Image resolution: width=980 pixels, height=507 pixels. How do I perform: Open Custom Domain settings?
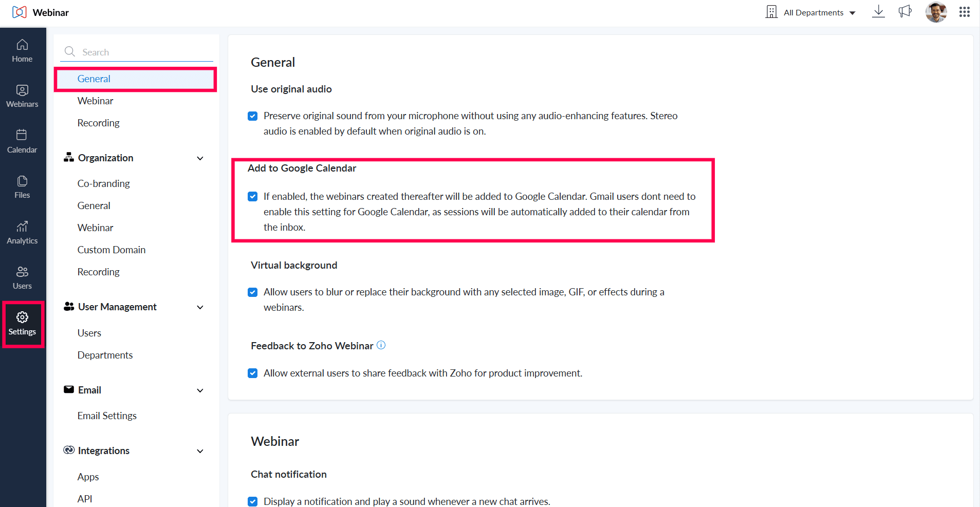pos(112,250)
